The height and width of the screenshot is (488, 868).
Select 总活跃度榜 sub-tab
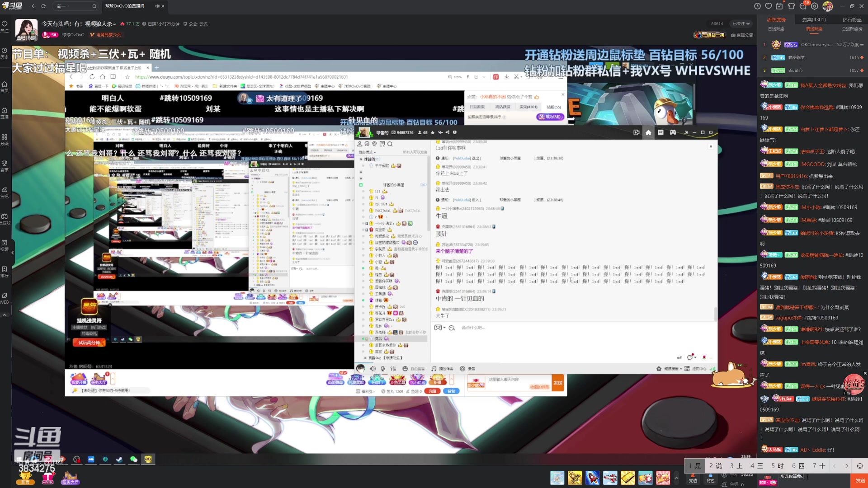click(852, 29)
